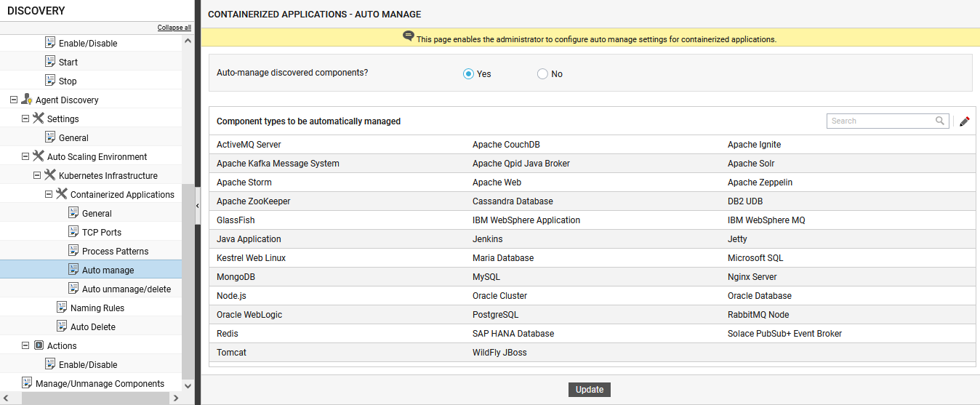The height and width of the screenshot is (405, 980).
Task: Click the Oracle Cluster entry
Action: 499,296
